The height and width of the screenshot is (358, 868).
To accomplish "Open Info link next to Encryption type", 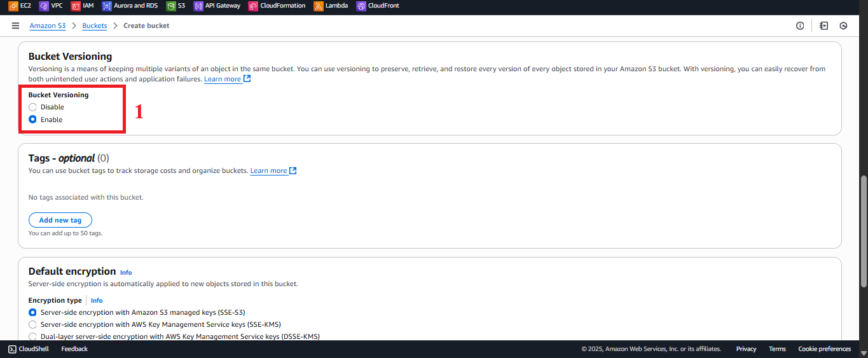I will pyautogui.click(x=97, y=300).
